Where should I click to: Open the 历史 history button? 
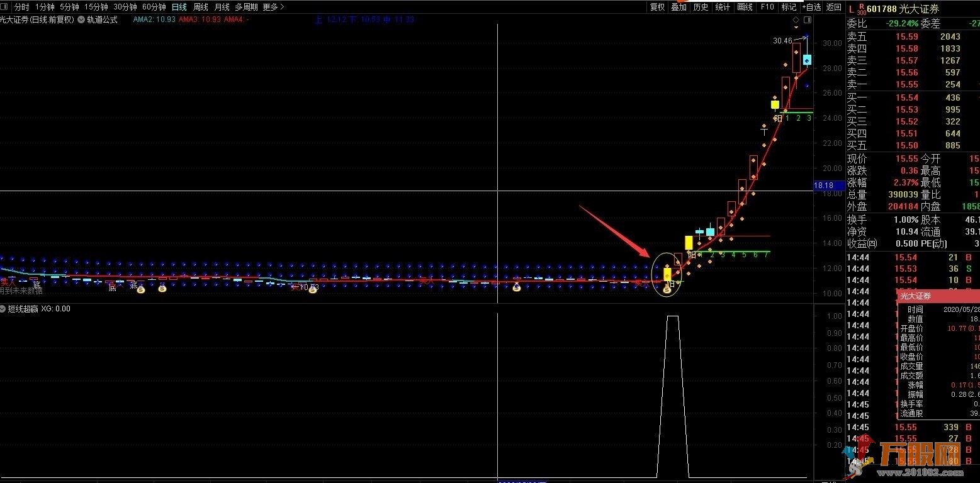pos(701,7)
